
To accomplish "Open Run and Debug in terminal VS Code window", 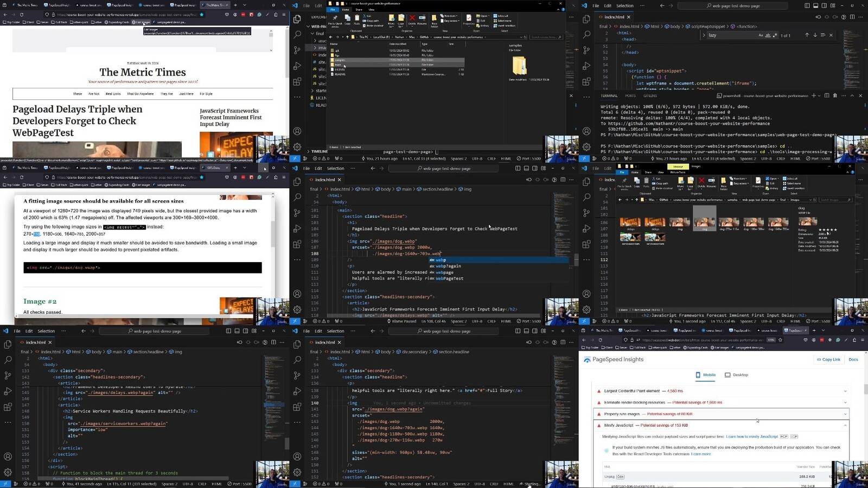I will coord(586,66).
